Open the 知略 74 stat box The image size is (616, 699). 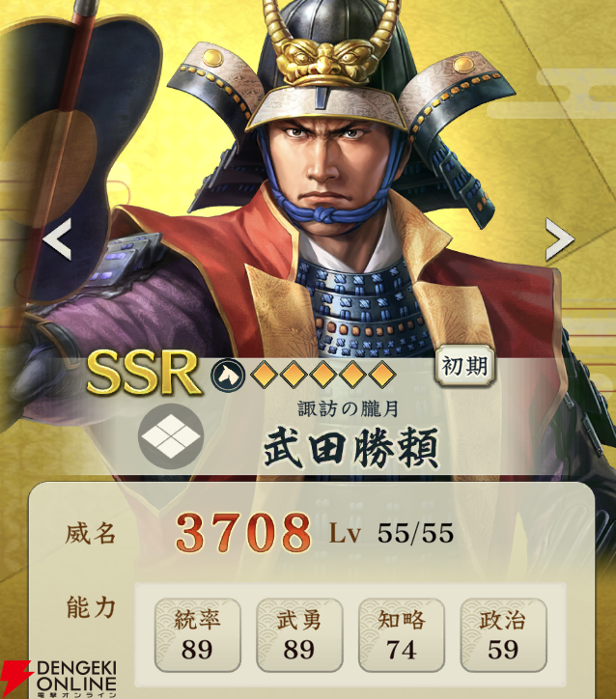[x=401, y=635]
